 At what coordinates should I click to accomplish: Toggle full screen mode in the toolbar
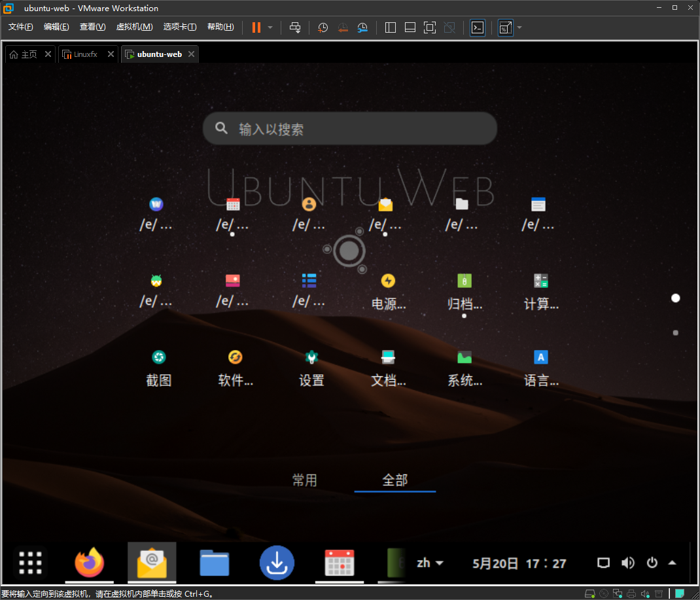(430, 27)
